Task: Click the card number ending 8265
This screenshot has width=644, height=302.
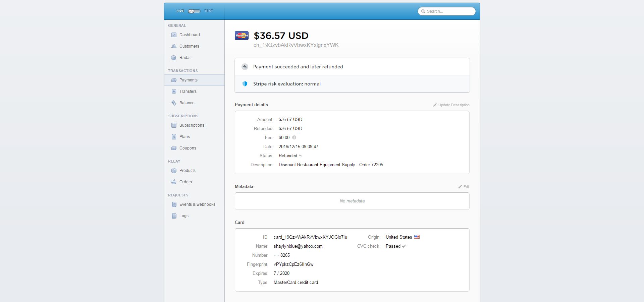Action: pos(282,255)
